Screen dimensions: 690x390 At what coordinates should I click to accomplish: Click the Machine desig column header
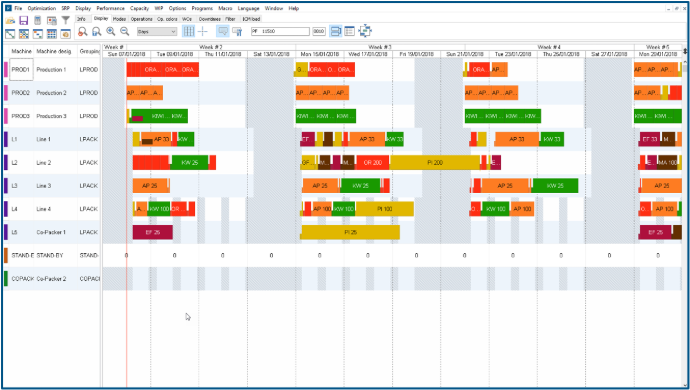click(x=54, y=51)
